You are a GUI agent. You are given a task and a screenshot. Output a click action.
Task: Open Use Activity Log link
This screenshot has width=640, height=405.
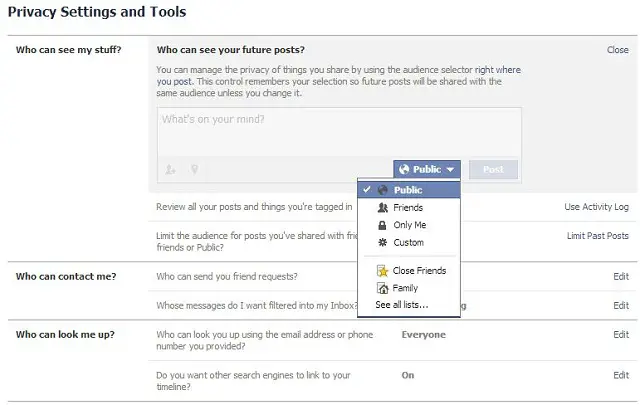(x=596, y=207)
